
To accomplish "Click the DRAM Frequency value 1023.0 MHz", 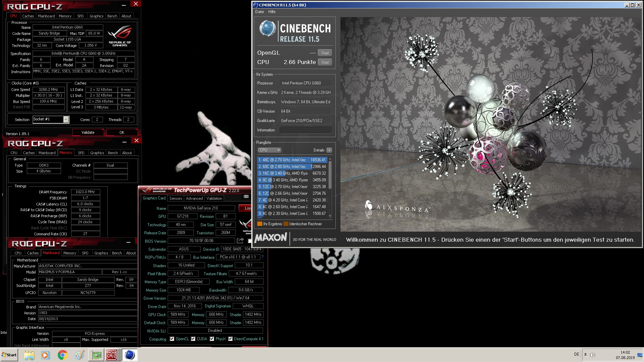I will (x=85, y=192).
